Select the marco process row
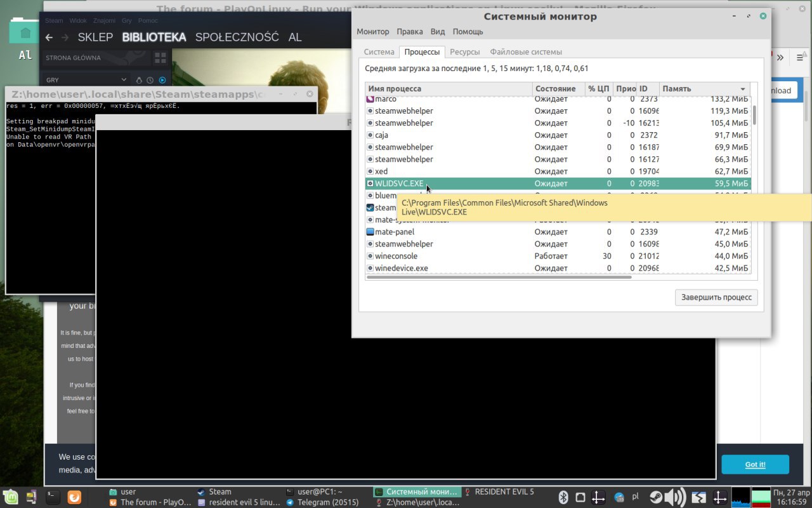Screen dimensions: 812x508 coord(558,99)
